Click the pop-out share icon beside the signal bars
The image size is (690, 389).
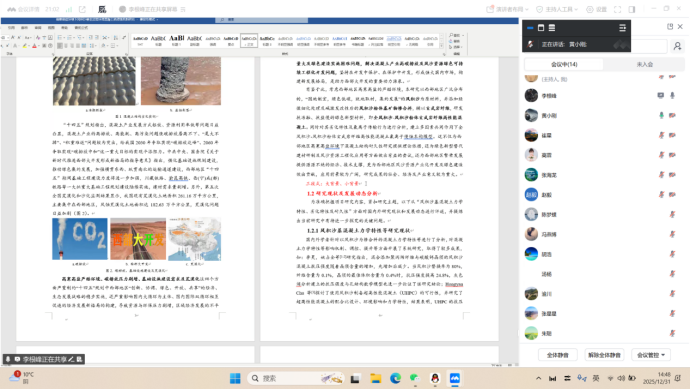click(x=82, y=9)
